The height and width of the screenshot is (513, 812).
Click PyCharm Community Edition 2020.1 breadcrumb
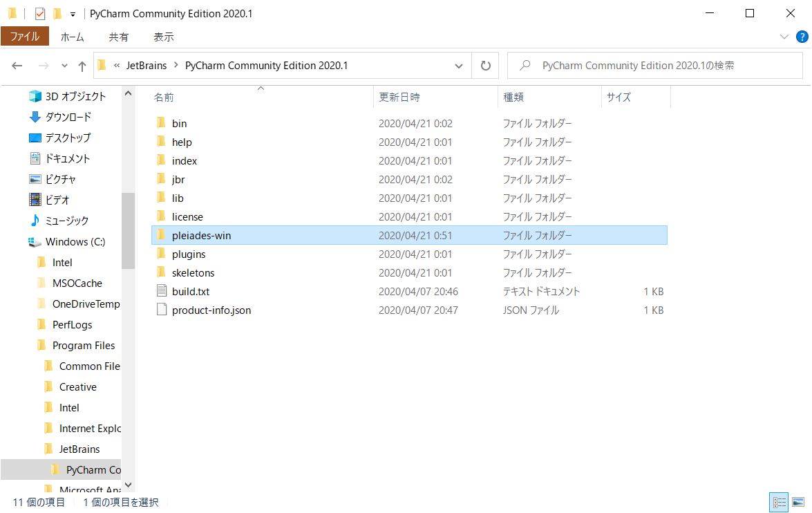click(x=266, y=66)
